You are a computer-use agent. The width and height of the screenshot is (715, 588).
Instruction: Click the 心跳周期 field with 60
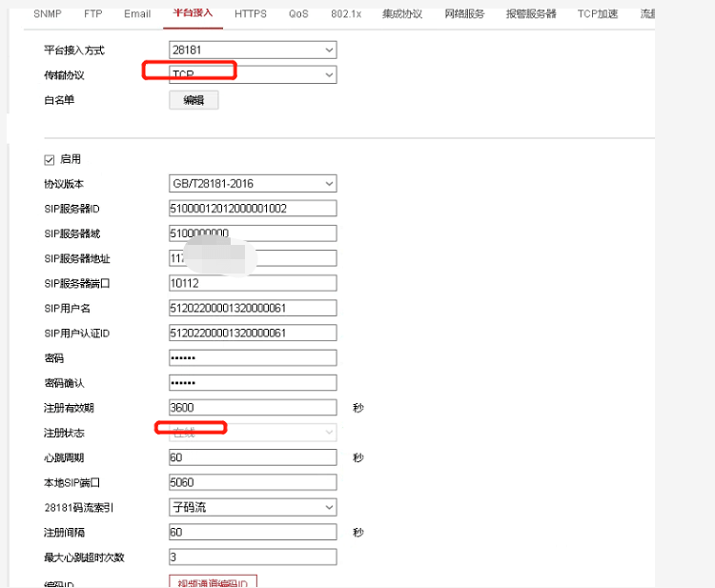point(253,457)
